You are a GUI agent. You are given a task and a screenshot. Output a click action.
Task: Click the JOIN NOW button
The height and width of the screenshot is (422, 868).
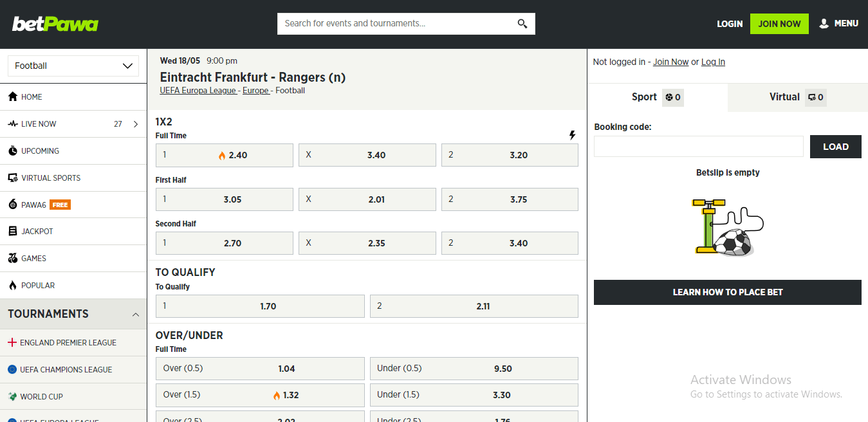pos(779,24)
